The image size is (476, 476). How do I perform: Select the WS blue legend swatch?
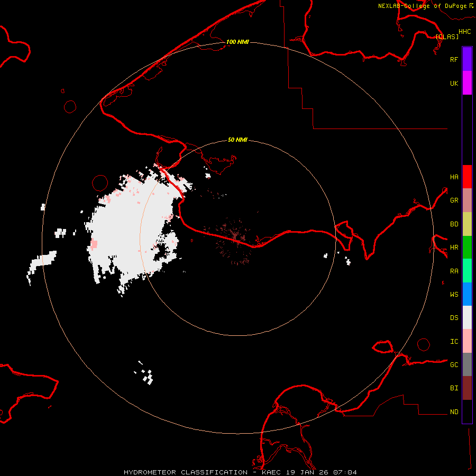[467, 294]
